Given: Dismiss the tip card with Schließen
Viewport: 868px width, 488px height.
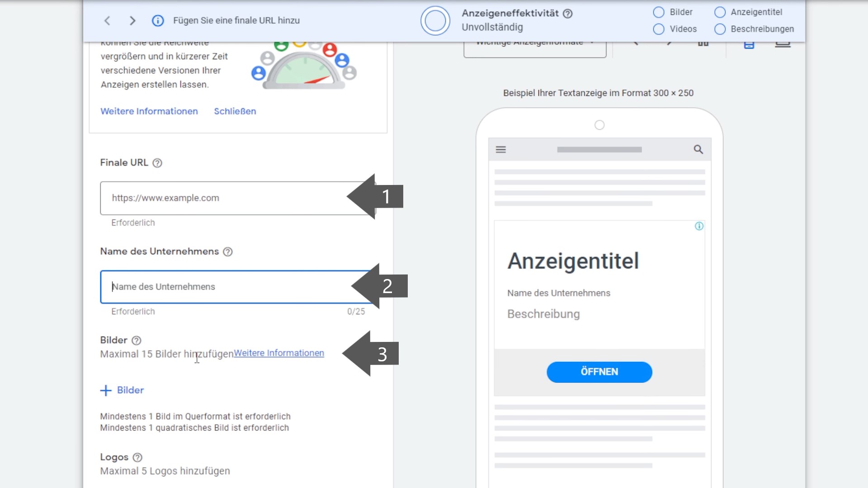Looking at the screenshot, I should tap(235, 111).
